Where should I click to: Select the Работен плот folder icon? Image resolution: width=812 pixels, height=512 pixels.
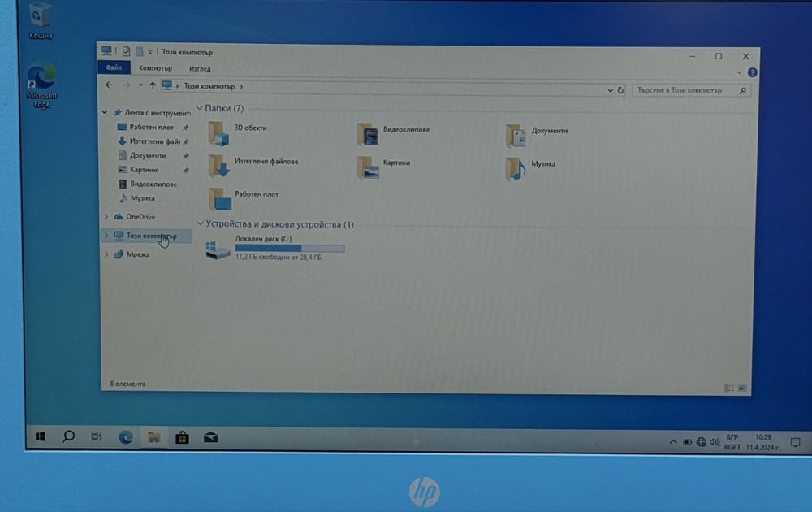pyautogui.click(x=219, y=198)
